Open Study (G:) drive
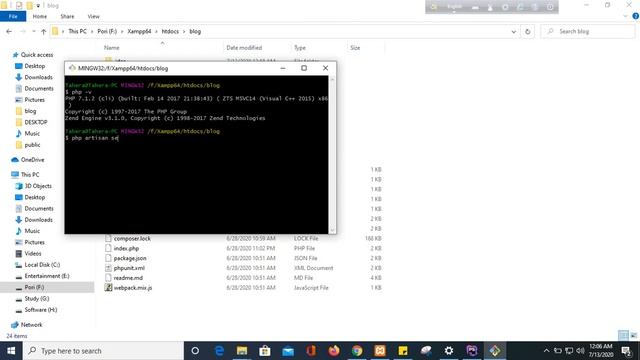This screenshot has width=640, height=360. point(32,298)
